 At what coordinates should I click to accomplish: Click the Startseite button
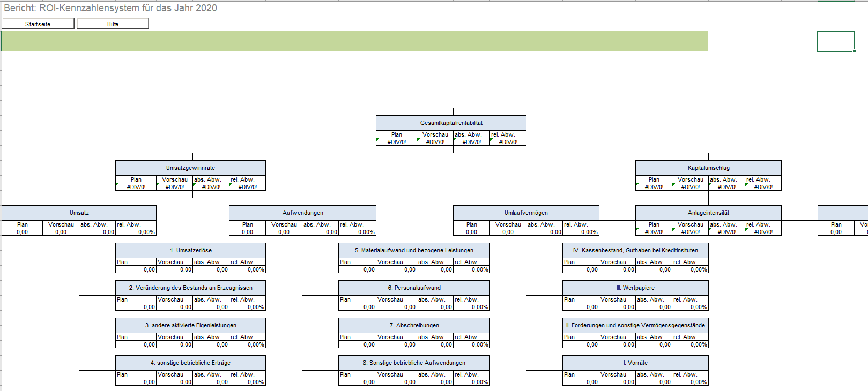pos(38,24)
